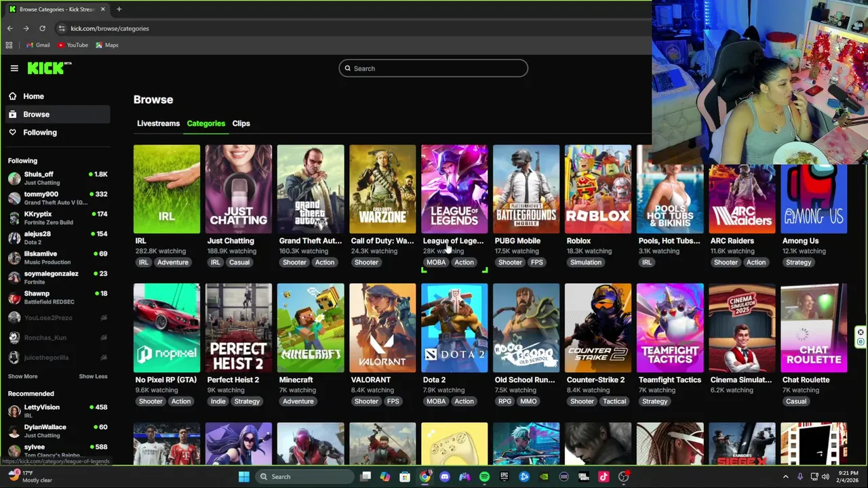
Task: Open the Maps bookmark
Action: click(107, 45)
